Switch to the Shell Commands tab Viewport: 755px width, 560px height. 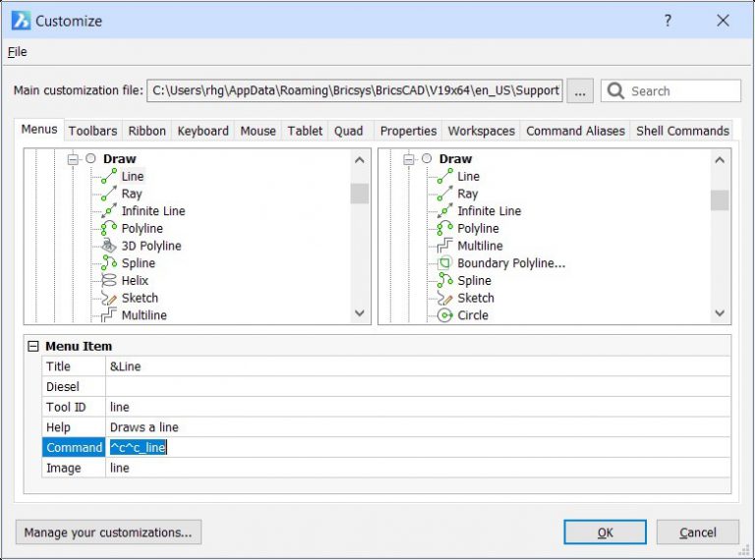click(x=682, y=131)
